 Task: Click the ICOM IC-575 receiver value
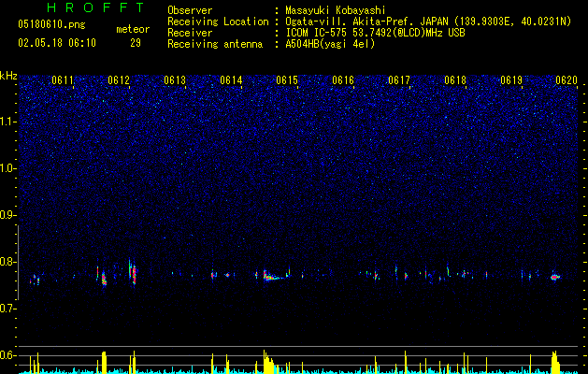tap(375, 33)
